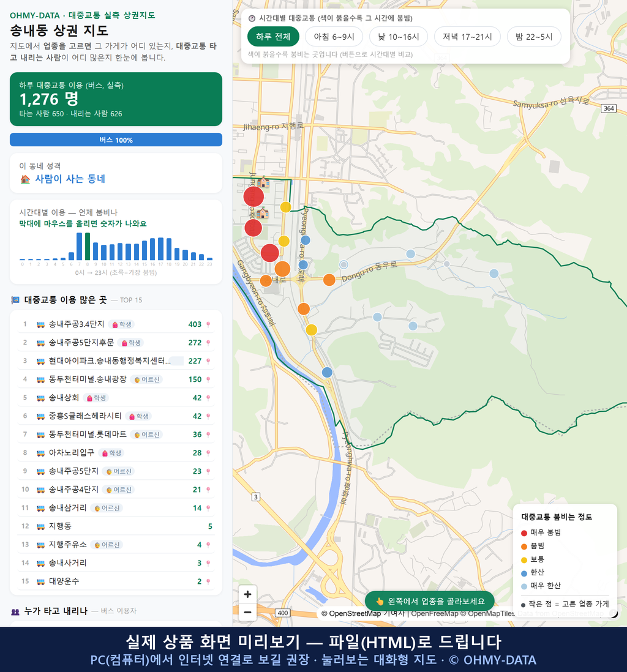This screenshot has height=672, width=627.
Task: Click the bus icon beside 송내주공4단지
Action: point(41,490)
